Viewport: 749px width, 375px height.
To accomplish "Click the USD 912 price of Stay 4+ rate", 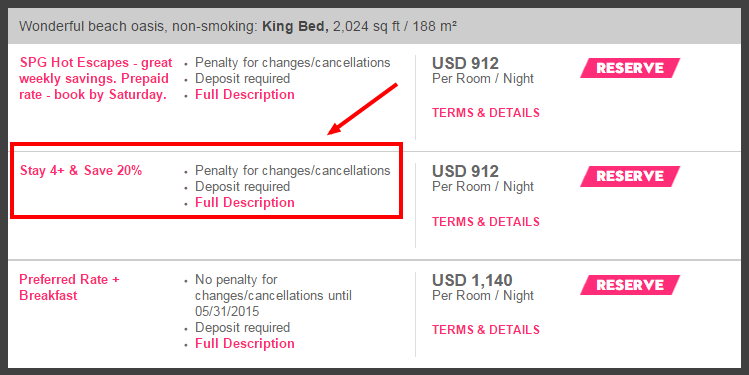I will point(465,171).
